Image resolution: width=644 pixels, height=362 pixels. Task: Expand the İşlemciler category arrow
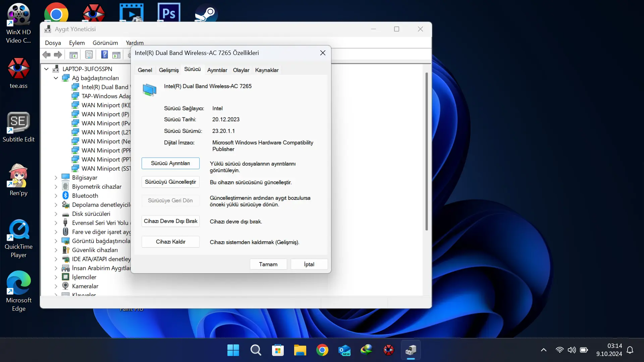[x=56, y=277]
